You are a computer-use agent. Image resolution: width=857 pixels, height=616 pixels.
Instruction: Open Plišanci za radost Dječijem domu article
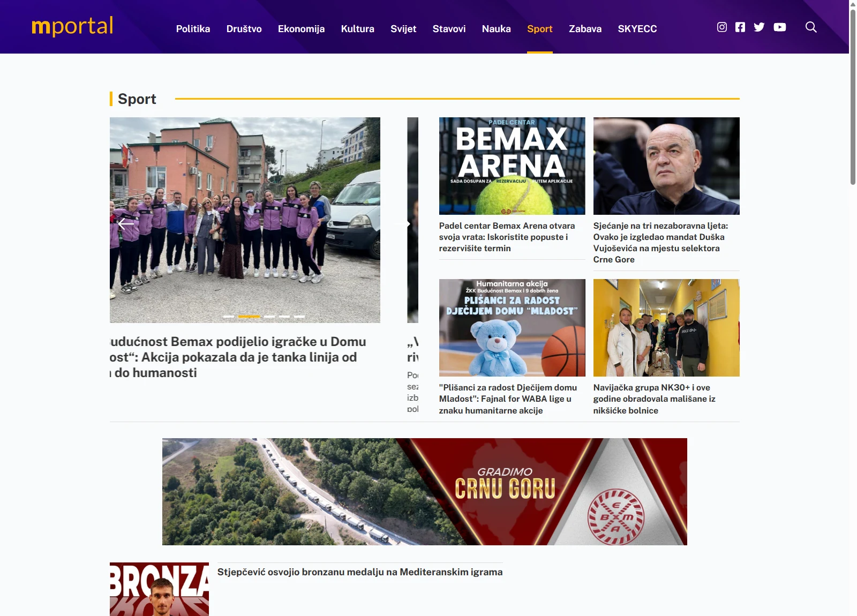coord(508,399)
